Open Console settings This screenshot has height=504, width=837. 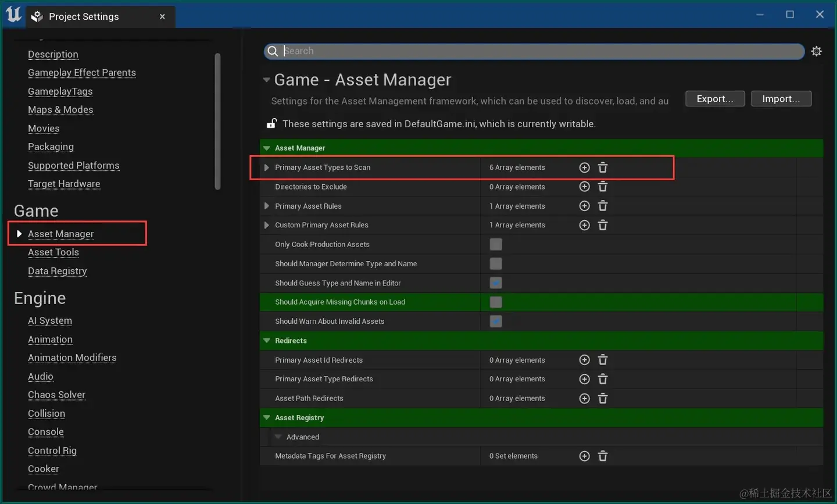coord(46,432)
